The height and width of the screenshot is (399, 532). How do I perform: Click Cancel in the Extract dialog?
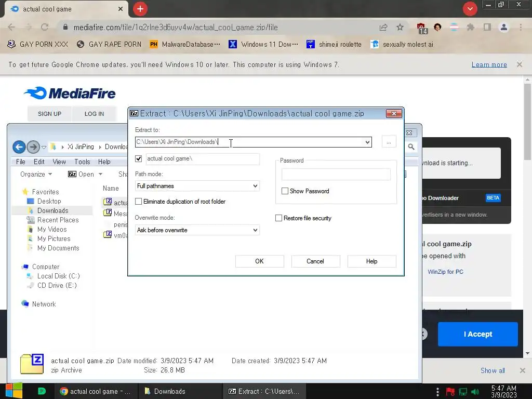(x=315, y=261)
